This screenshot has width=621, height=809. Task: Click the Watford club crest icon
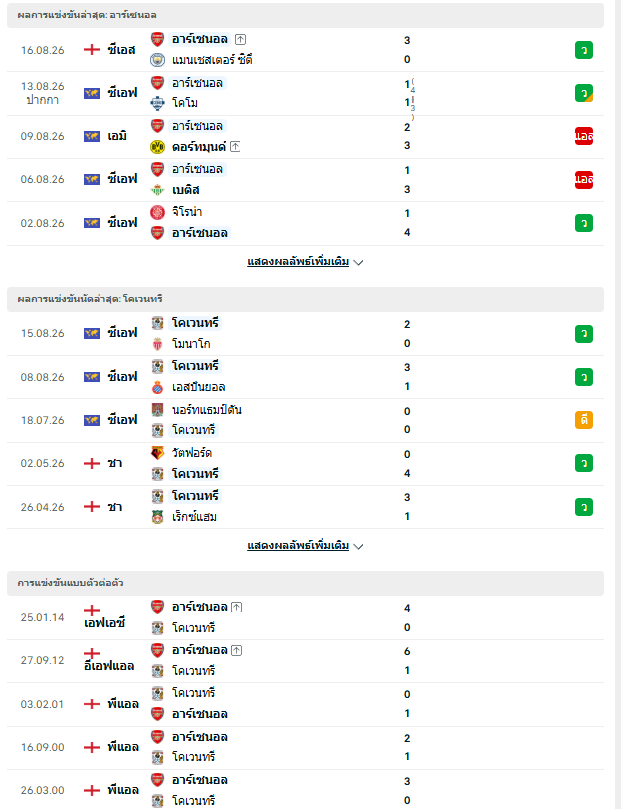coord(157,453)
